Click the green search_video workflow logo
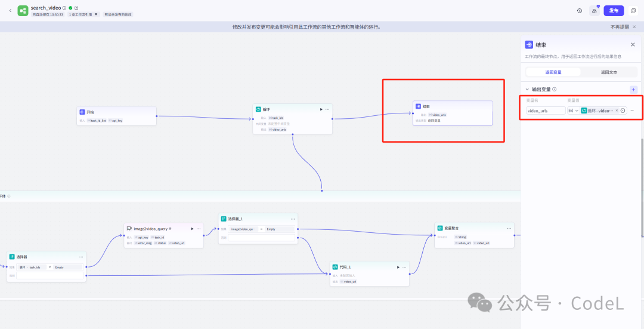The height and width of the screenshot is (329, 644). tap(23, 11)
